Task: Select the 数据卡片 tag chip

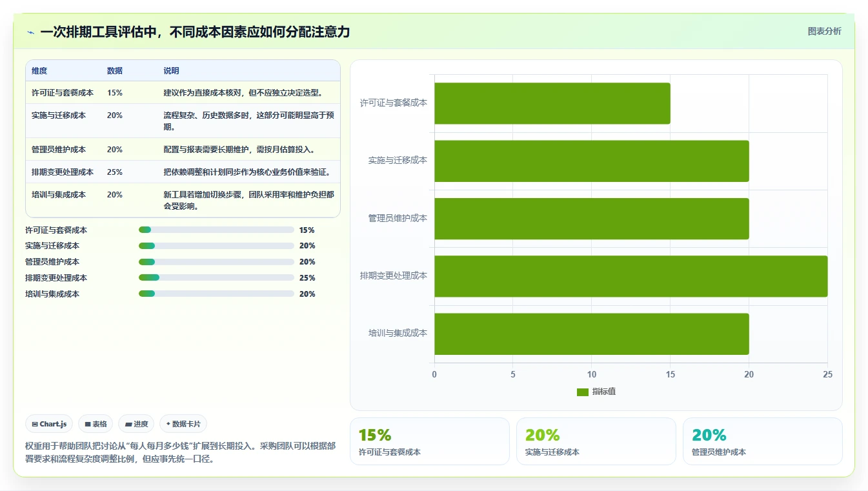Action: pyautogui.click(x=183, y=424)
